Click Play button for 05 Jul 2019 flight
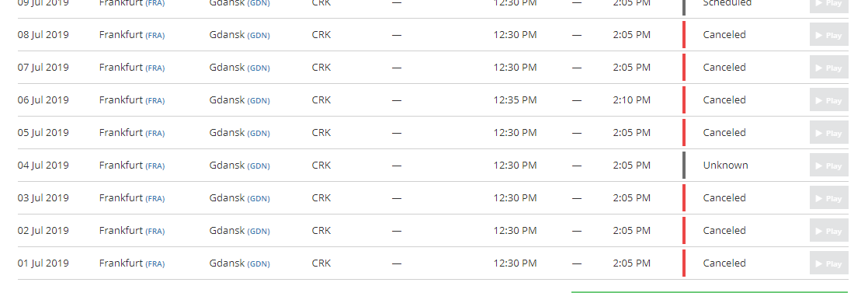This screenshot has width=868, height=293. coord(828,133)
